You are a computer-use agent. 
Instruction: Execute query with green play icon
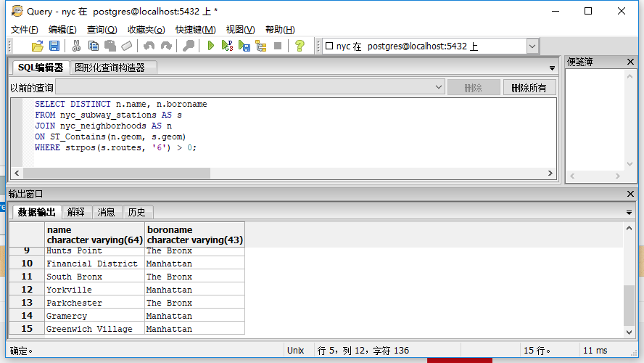pos(211,46)
